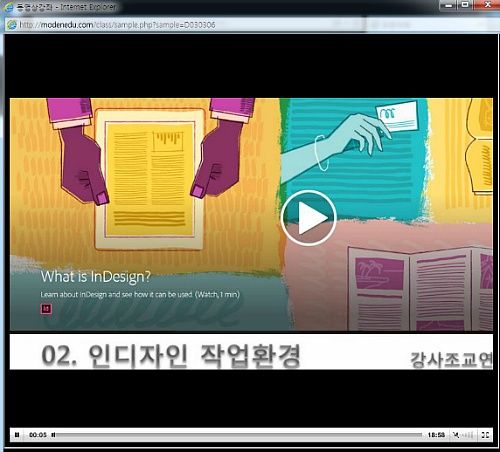The height and width of the screenshot is (452, 500).
Task: Click the large play button overlay
Action: tap(308, 218)
